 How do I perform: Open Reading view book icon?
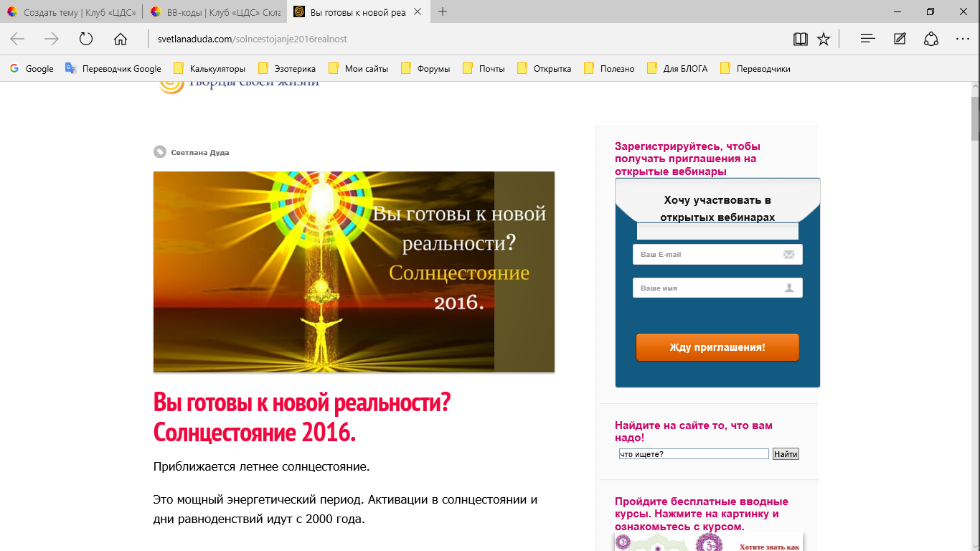pos(801,39)
